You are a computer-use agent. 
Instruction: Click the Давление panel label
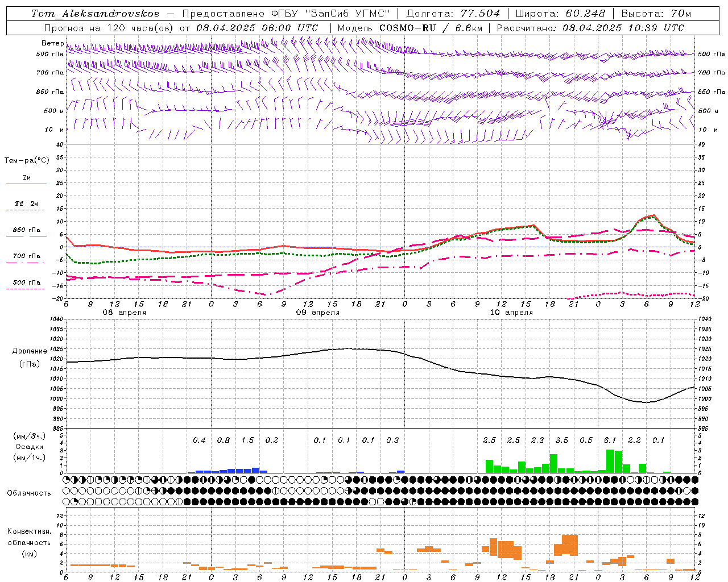[x=30, y=351]
